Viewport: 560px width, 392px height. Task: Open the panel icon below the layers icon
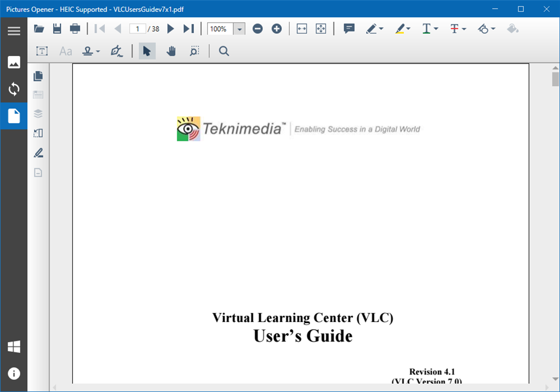[38, 133]
